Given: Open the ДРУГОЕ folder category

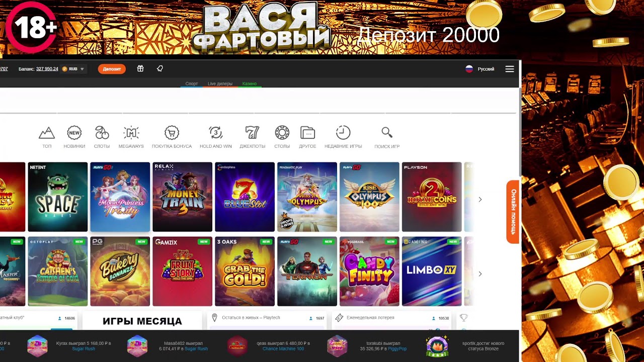Looking at the screenshot, I should [307, 137].
